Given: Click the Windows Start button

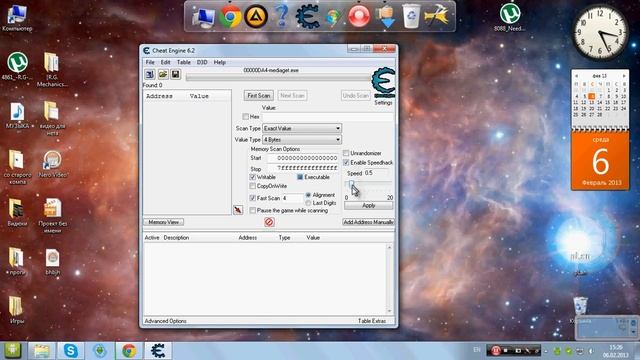Looking at the screenshot, I should [x=13, y=351].
